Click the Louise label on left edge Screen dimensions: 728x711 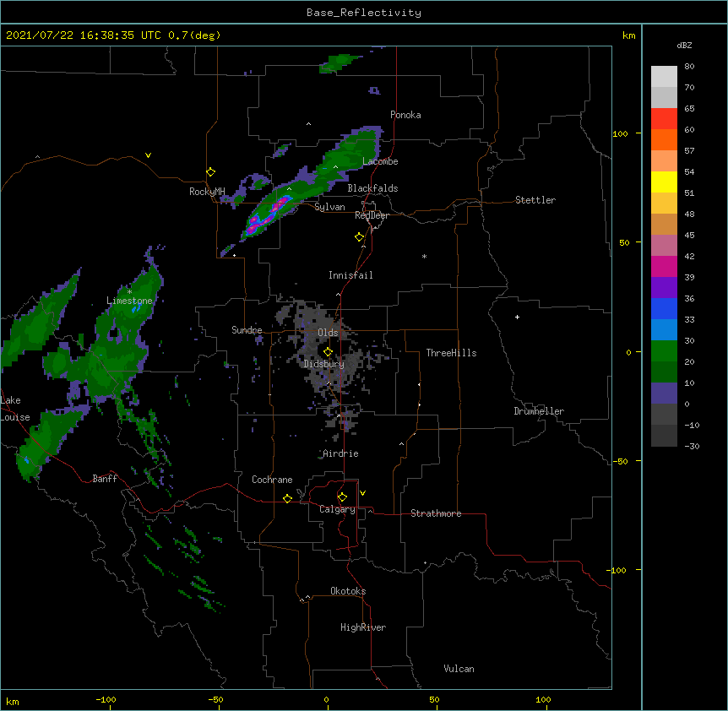(15, 417)
